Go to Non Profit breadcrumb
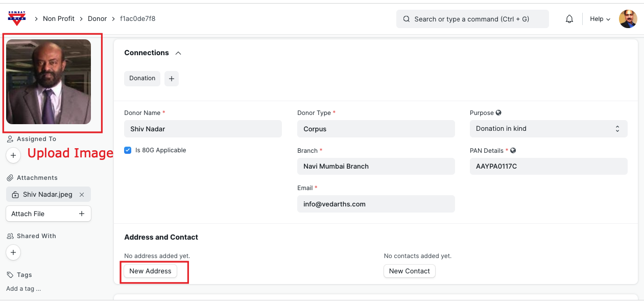This screenshot has height=303, width=644. [x=59, y=19]
